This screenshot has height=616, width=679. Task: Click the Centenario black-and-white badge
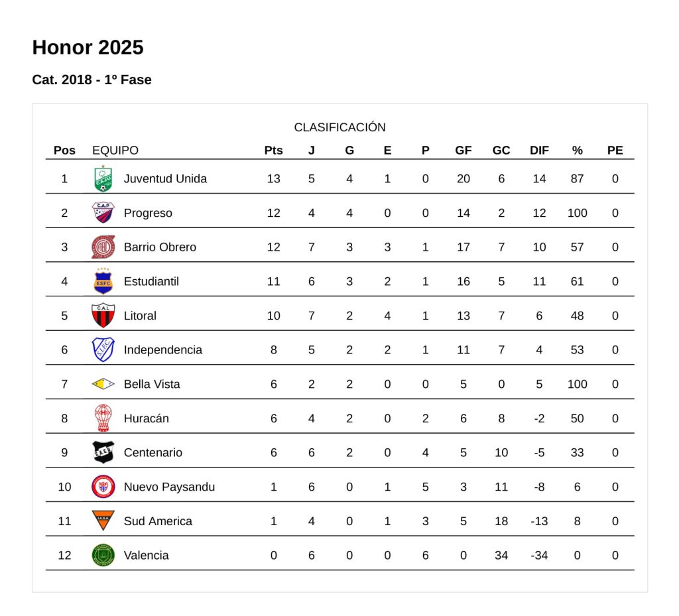coord(103,452)
